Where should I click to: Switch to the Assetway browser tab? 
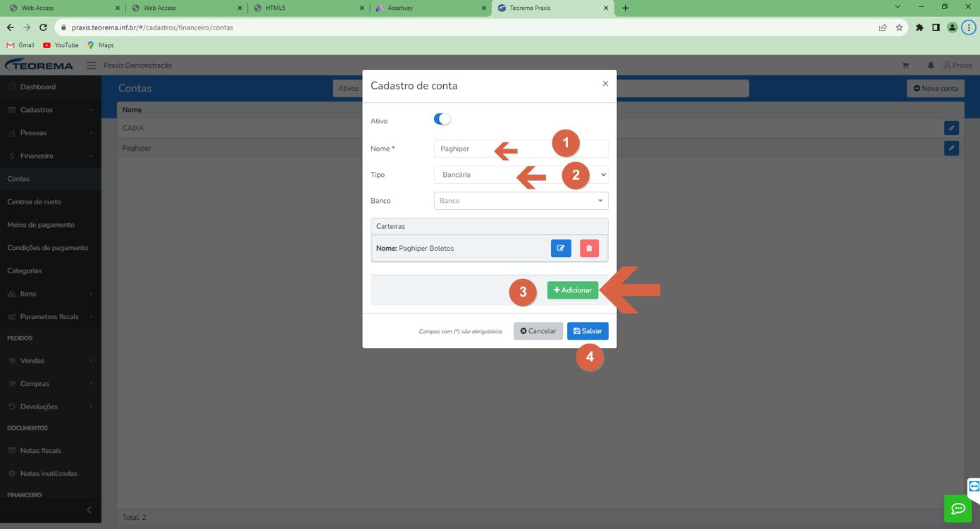[x=430, y=8]
